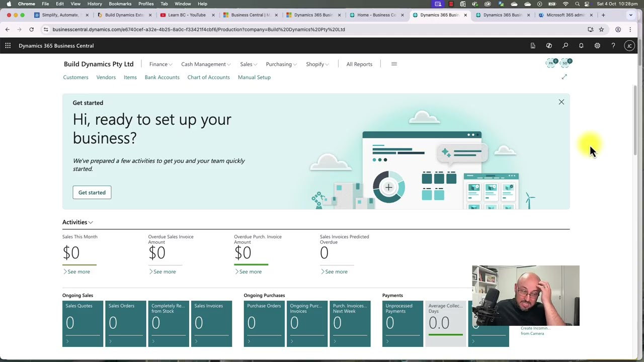Open Manual Setup link

pyautogui.click(x=254, y=77)
